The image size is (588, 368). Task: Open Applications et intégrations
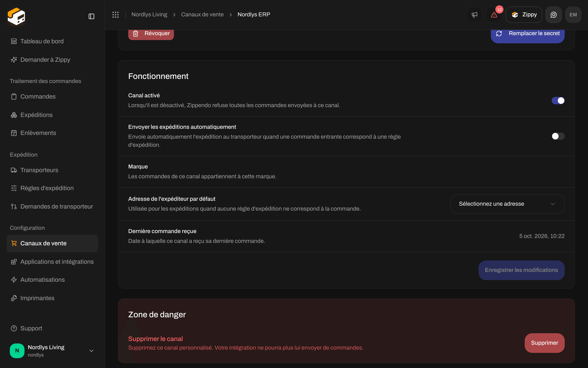tap(52, 262)
